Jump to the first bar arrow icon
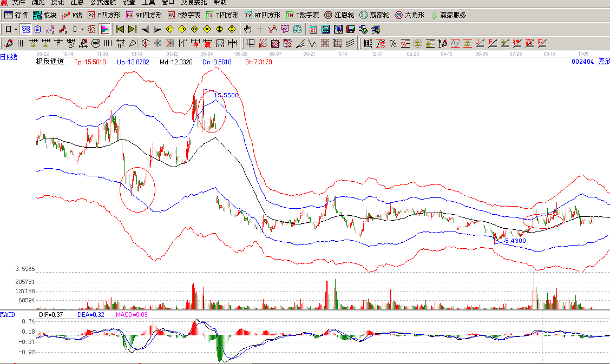 [x=120, y=29]
